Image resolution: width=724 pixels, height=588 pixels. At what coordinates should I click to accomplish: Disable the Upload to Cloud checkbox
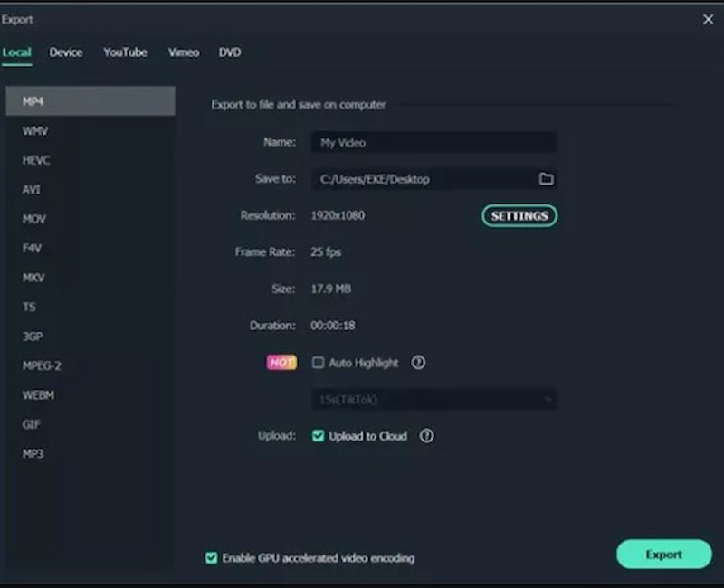pos(319,436)
